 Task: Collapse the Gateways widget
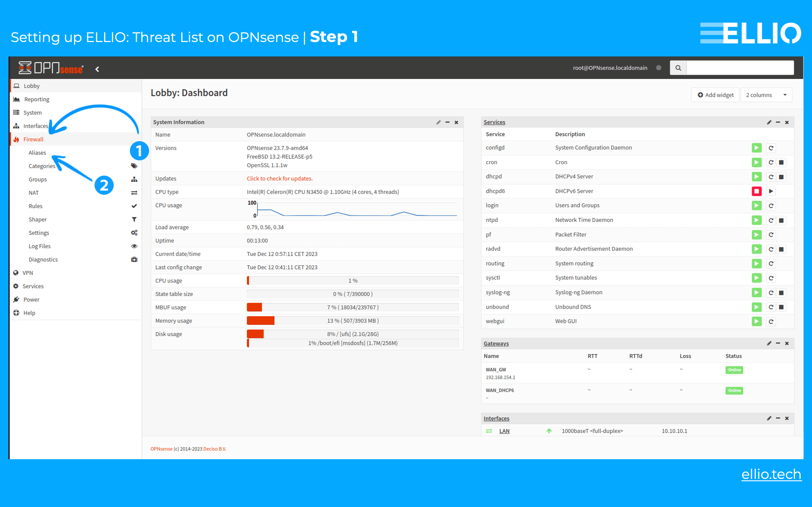[x=778, y=343]
